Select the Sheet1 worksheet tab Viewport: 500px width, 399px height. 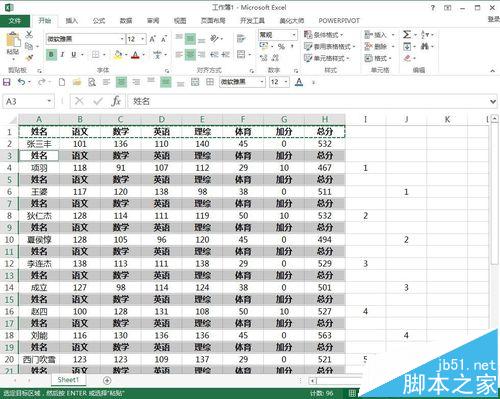pyautogui.click(x=68, y=380)
